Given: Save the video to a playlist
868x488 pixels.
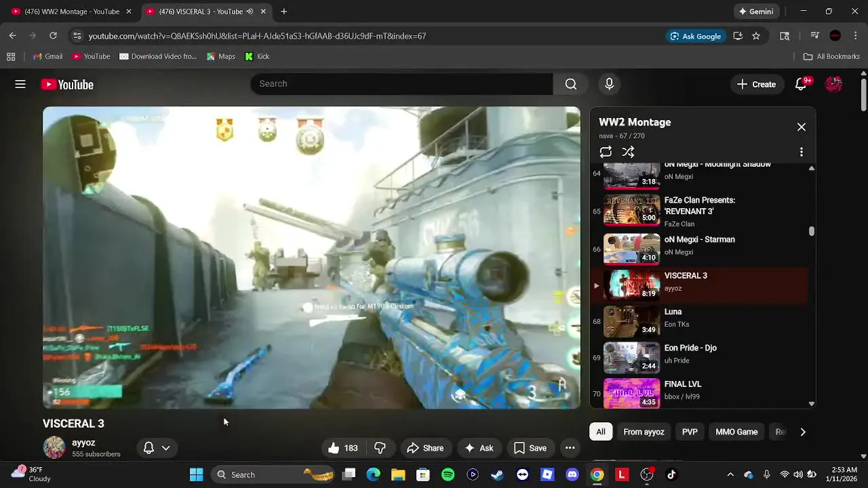Looking at the screenshot, I should coord(530,448).
